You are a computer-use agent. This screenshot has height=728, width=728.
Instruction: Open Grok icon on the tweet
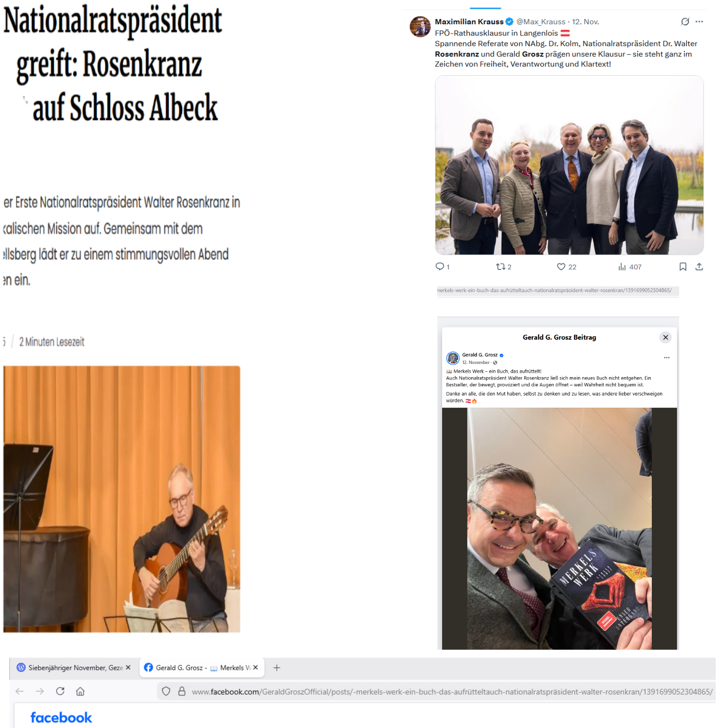pos(685,21)
